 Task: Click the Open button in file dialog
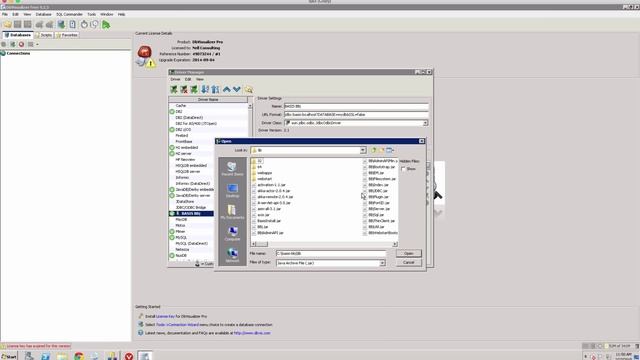pos(409,253)
